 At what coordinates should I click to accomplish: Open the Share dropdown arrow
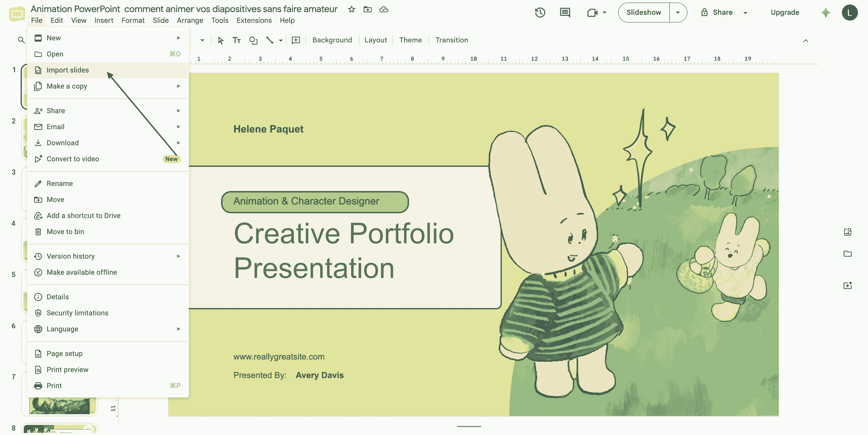coord(745,13)
